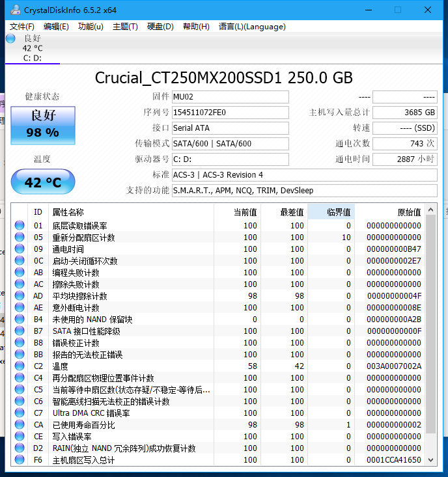Click status orb for B4 未使用的 NAND 保留块
448x477 pixels.
pyautogui.click(x=20, y=319)
